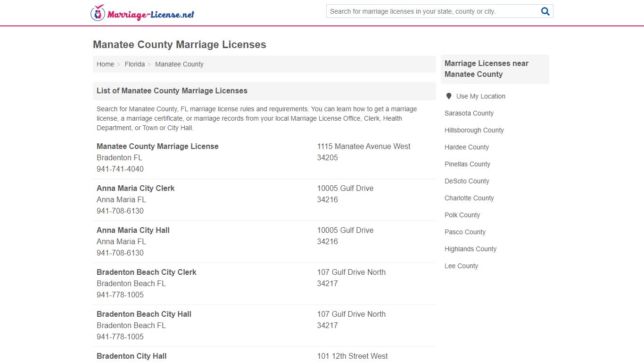This screenshot has width=644, height=362.
Task: Click Use My Location link
Action: (481, 96)
